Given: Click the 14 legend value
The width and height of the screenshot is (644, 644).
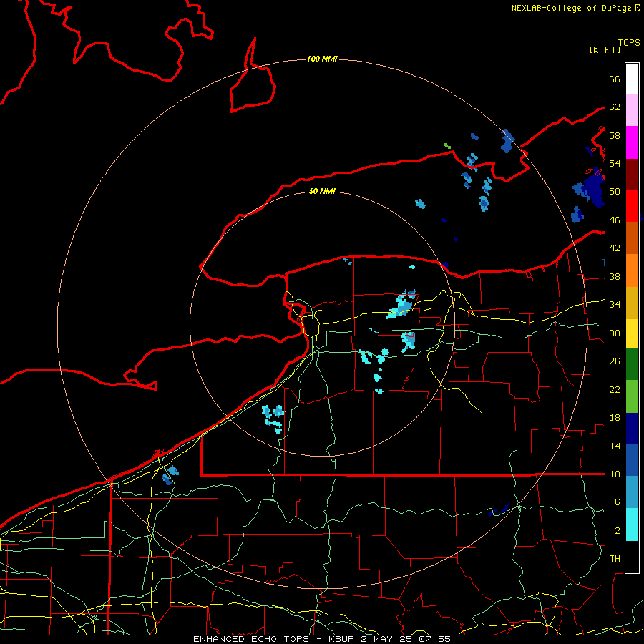Looking at the screenshot, I should (615, 446).
